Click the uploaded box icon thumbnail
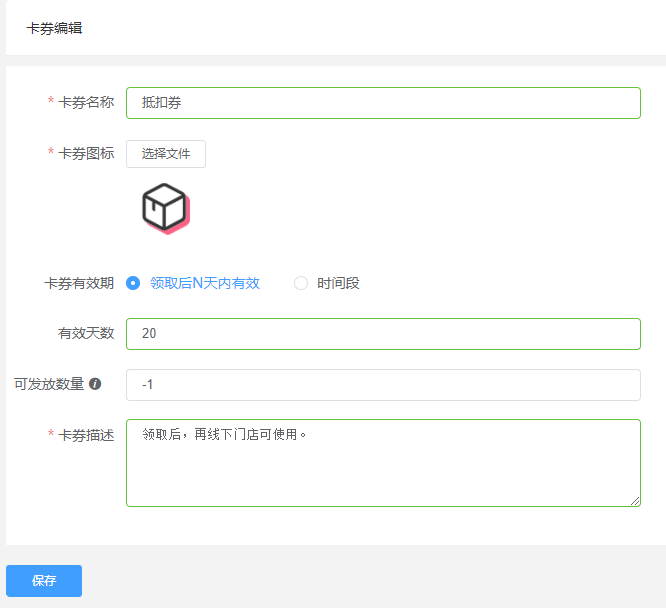Viewport: 666px width, 608px height. point(166,209)
